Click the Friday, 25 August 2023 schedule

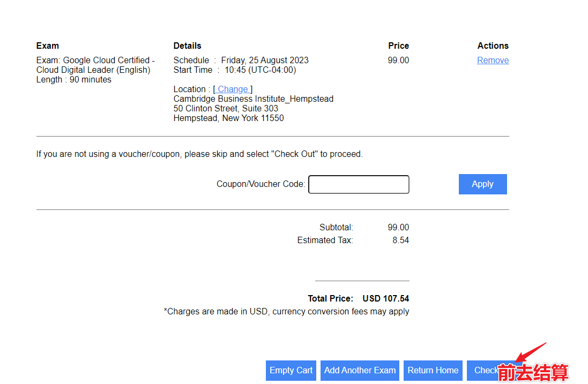(x=265, y=61)
